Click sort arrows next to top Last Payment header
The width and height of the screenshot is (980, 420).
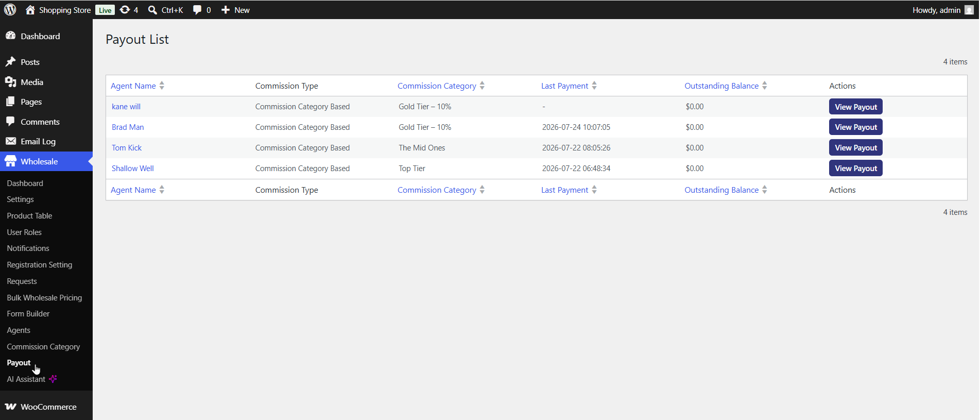pos(594,86)
